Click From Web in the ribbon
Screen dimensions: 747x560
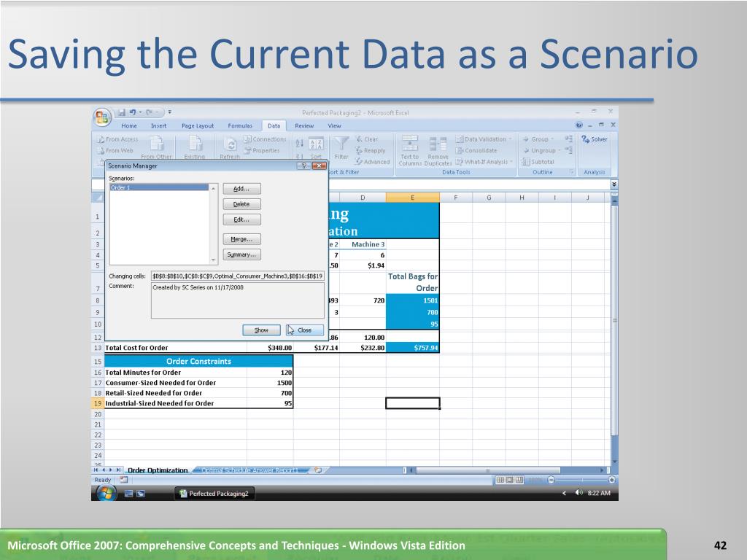click(116, 150)
